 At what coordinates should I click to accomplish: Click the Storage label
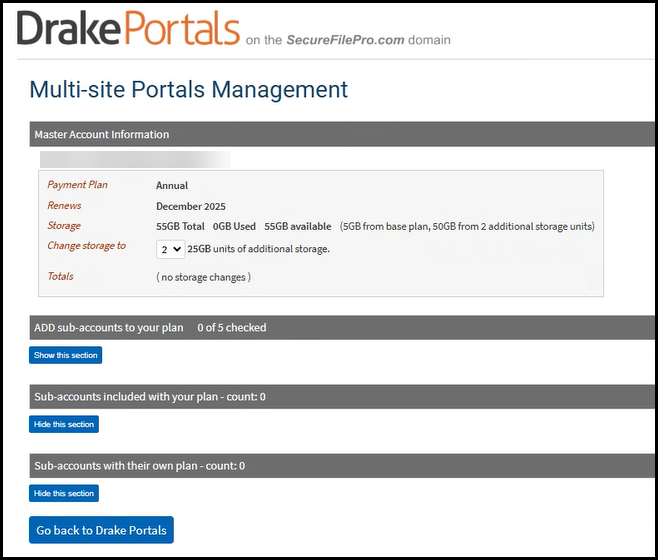tap(64, 225)
